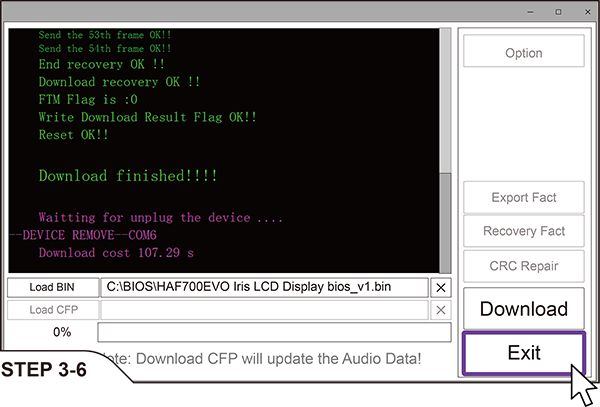The image size is (600, 407).
Task: Click the "Download finished!!!!" log line
Action: coord(128,176)
